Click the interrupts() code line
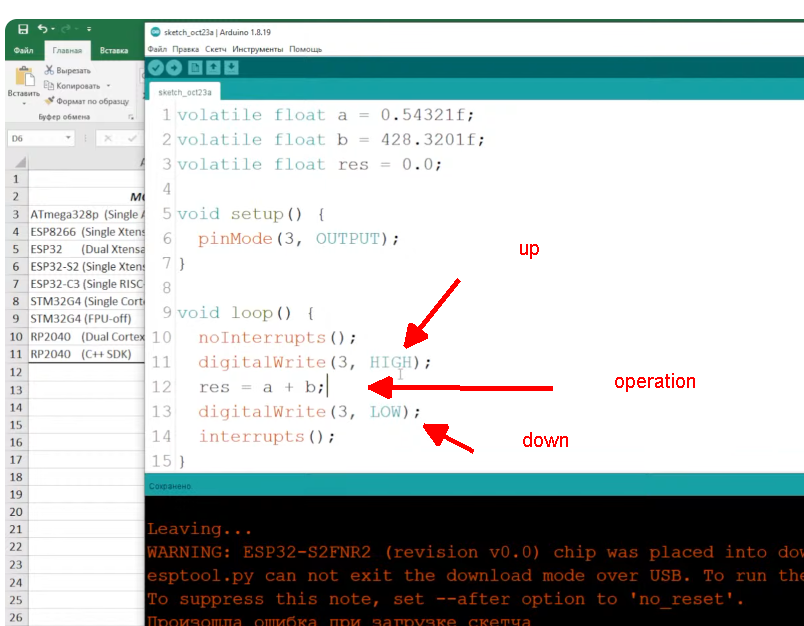 267,437
